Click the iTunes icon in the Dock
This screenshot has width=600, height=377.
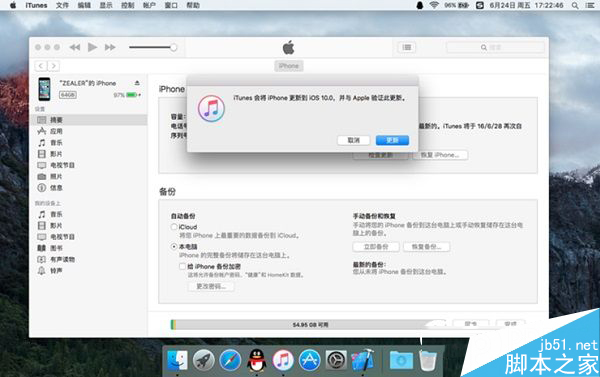(283, 360)
